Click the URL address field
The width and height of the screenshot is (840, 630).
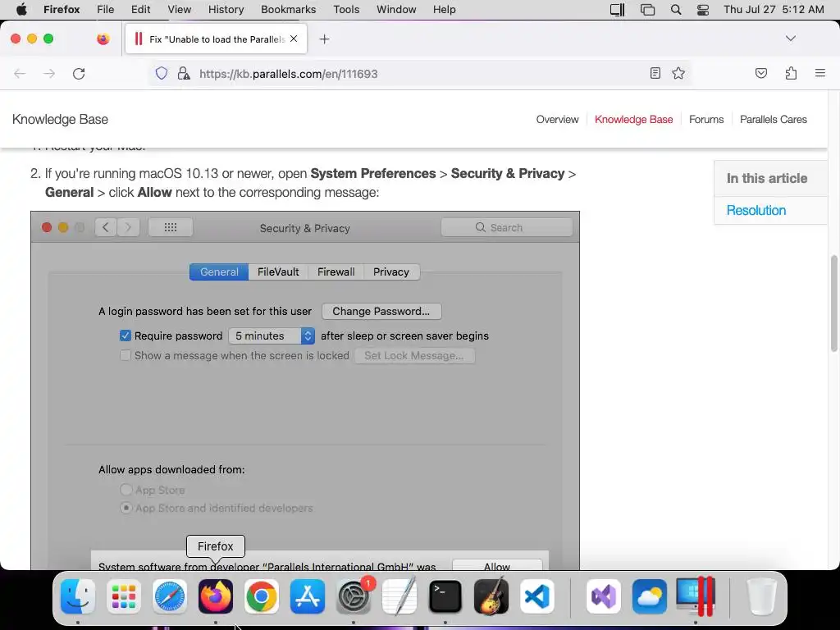421,73
